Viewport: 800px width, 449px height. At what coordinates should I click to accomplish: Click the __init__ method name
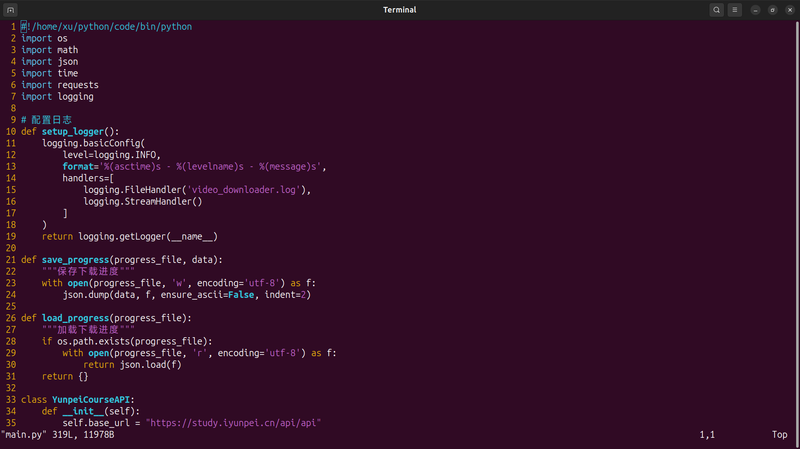point(83,411)
